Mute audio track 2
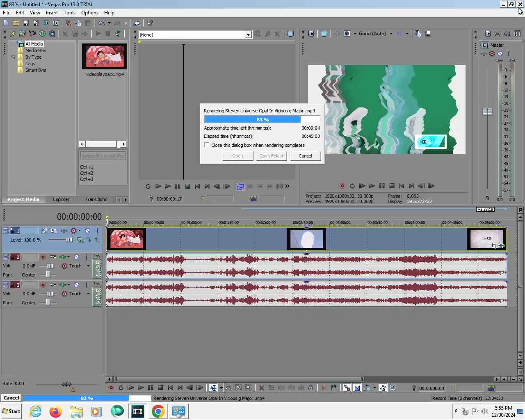Screen dimensions: 525x420 (x=76, y=257)
